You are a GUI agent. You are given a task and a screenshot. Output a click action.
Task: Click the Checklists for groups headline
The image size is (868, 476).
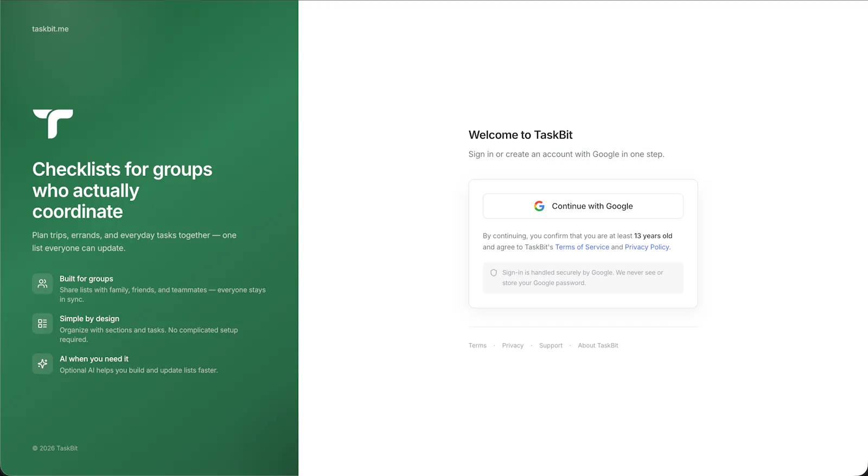tap(122, 191)
